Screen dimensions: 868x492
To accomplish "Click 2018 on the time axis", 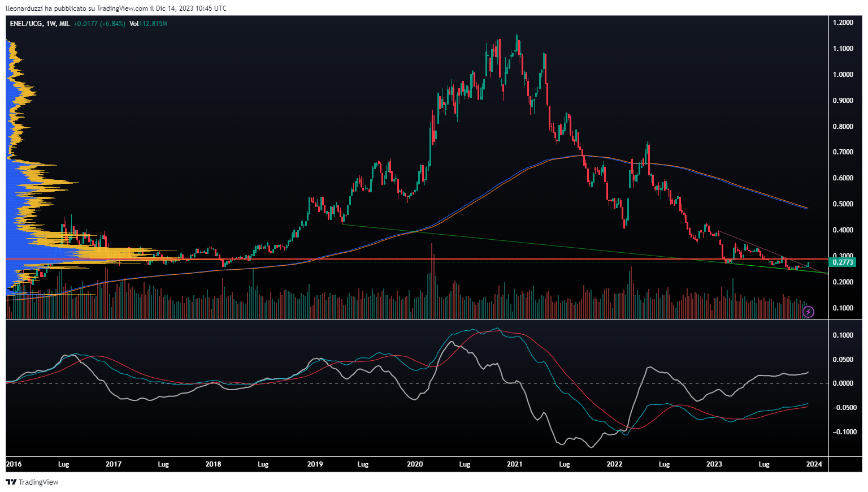I will tap(213, 464).
